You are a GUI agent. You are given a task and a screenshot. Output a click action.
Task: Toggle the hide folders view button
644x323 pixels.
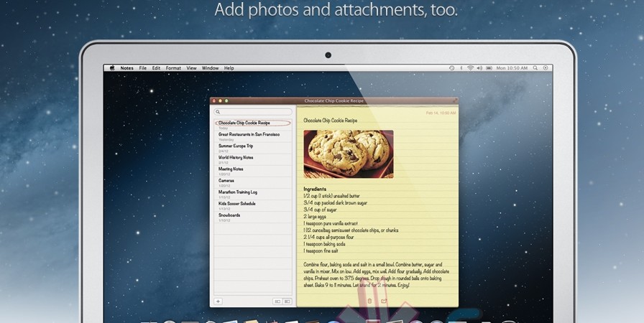coord(287,301)
